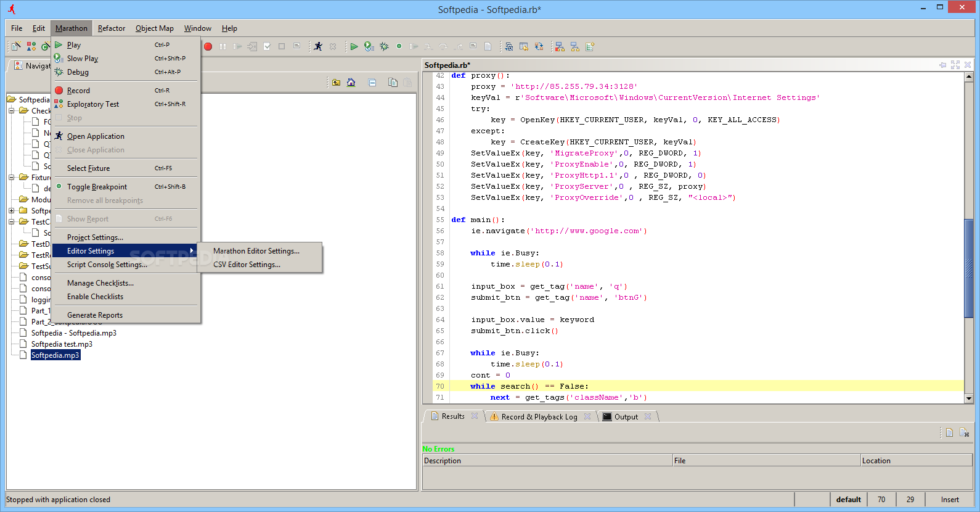This screenshot has width=980, height=512.
Task: Collapse the Fixture folder in the tree
Action: [x=12, y=177]
